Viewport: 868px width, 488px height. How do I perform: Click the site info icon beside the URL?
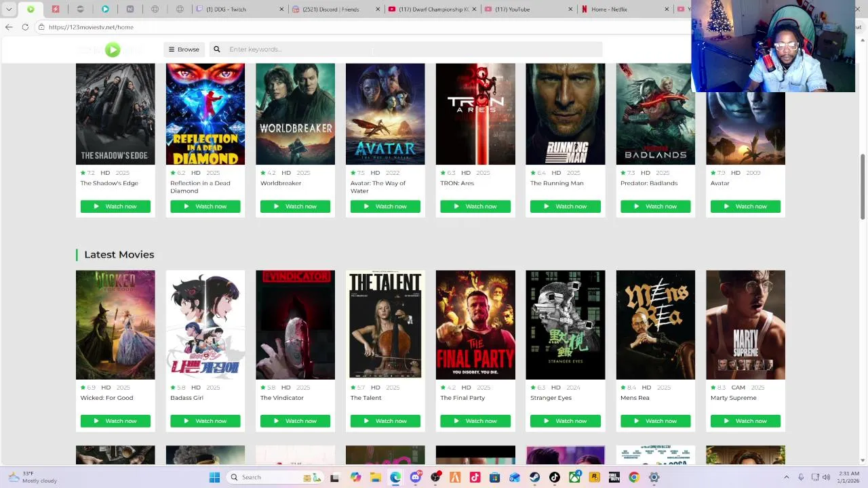point(41,27)
